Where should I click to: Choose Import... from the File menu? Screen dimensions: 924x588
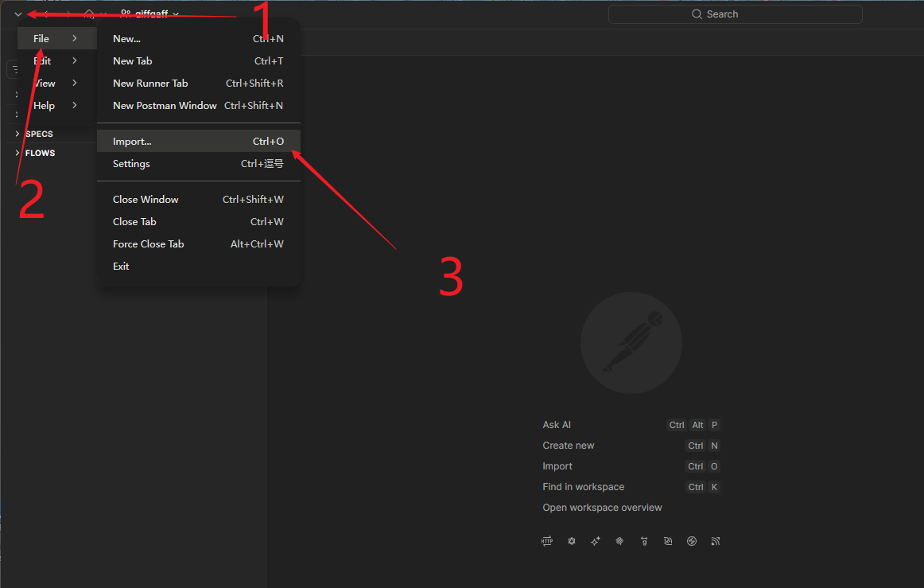199,142
